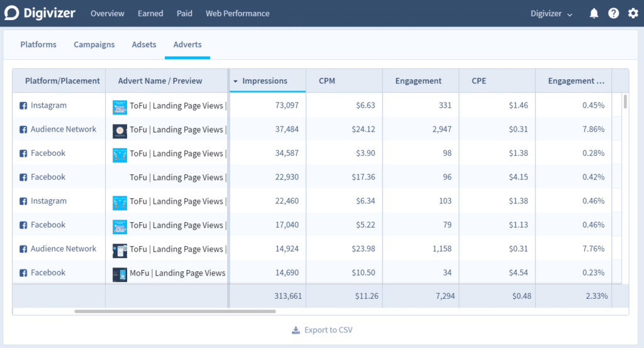
Task: Open the settings gear icon
Action: [x=633, y=14]
